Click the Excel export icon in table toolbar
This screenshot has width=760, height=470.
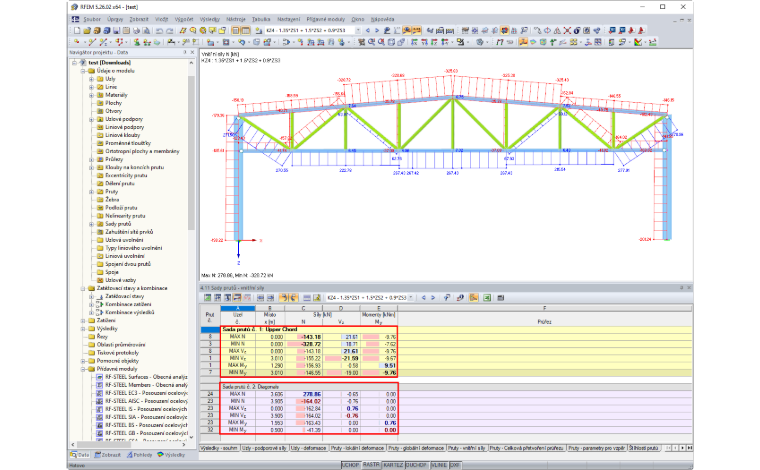pos(487,298)
